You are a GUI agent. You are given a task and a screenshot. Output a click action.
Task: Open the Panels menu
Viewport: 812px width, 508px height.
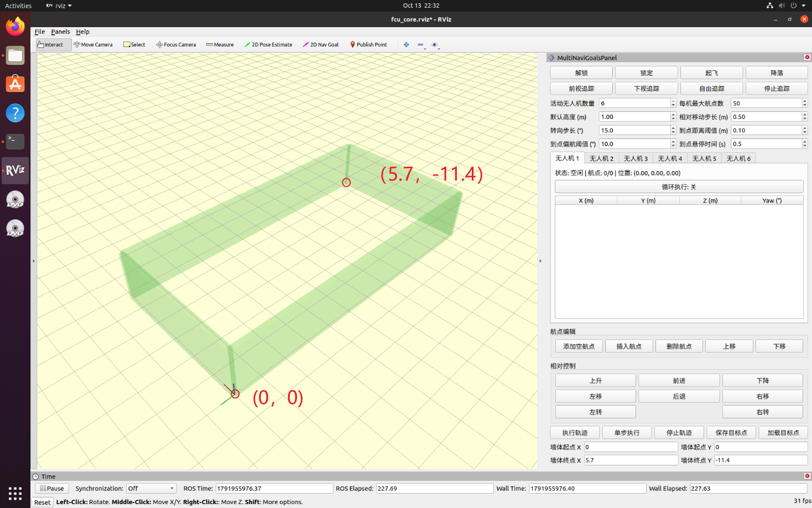coord(60,32)
